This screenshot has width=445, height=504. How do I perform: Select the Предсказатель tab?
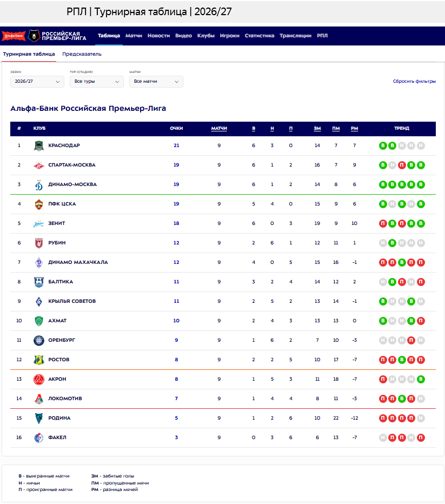[x=82, y=54]
